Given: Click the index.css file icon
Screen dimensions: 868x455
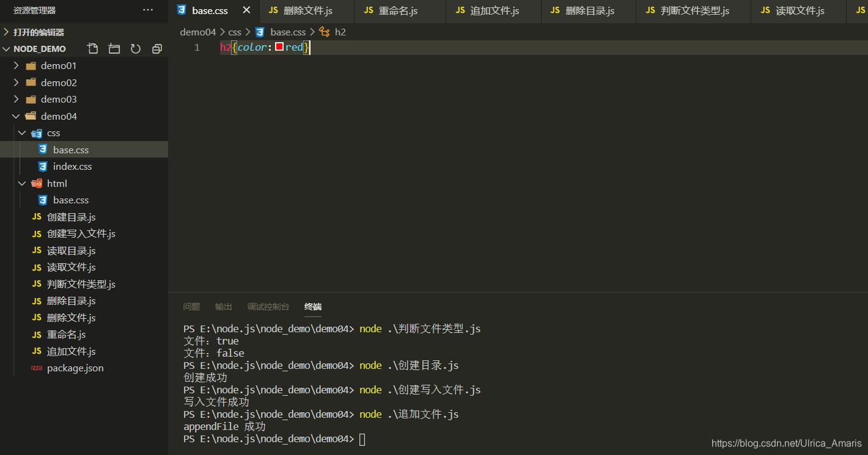Looking at the screenshot, I should (x=43, y=166).
